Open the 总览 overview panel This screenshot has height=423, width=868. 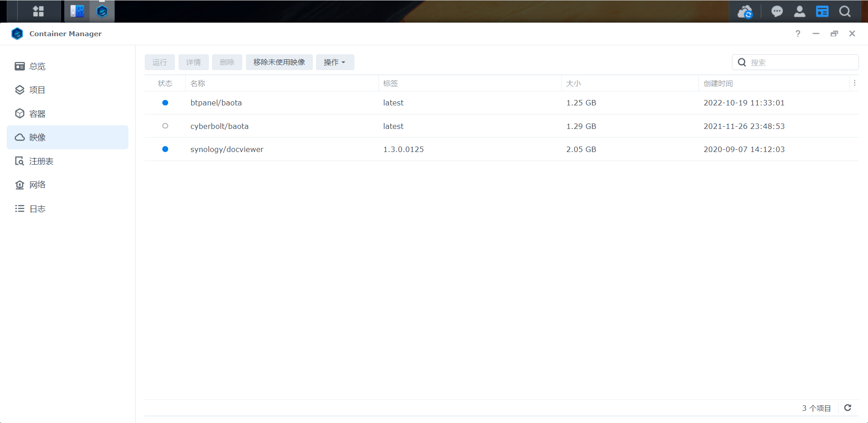(x=37, y=66)
